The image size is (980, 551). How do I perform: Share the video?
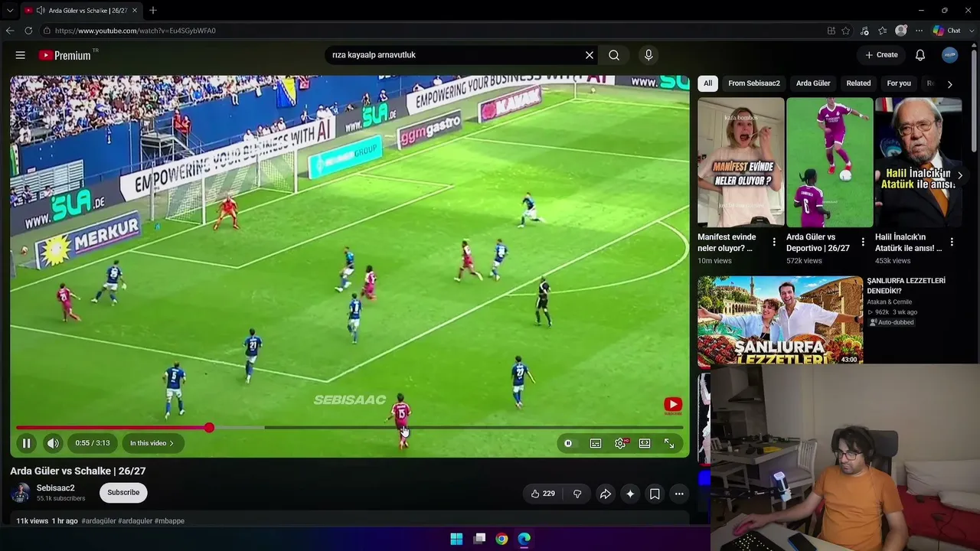click(605, 494)
